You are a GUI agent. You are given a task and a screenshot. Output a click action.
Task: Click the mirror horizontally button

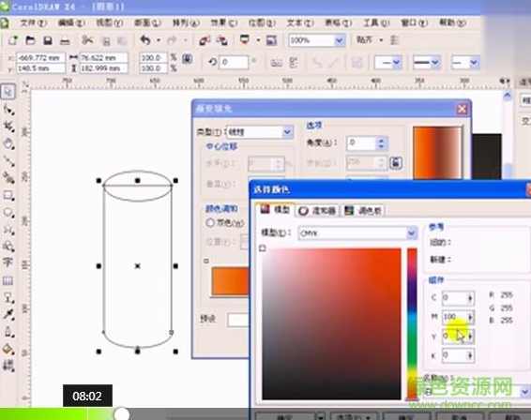coord(277,62)
